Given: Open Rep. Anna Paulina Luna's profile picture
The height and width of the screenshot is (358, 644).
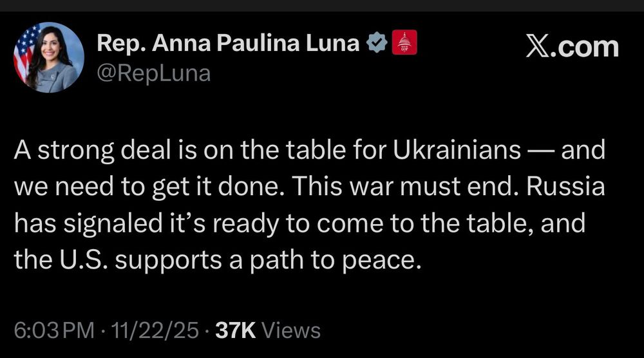Looking at the screenshot, I should (x=49, y=57).
